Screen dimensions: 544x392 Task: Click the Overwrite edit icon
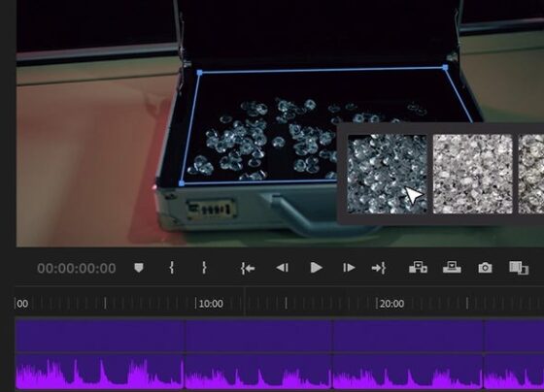coord(452,267)
